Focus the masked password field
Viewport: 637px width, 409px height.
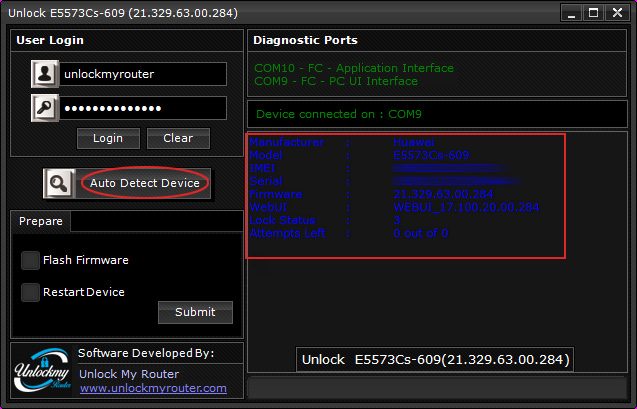143,108
